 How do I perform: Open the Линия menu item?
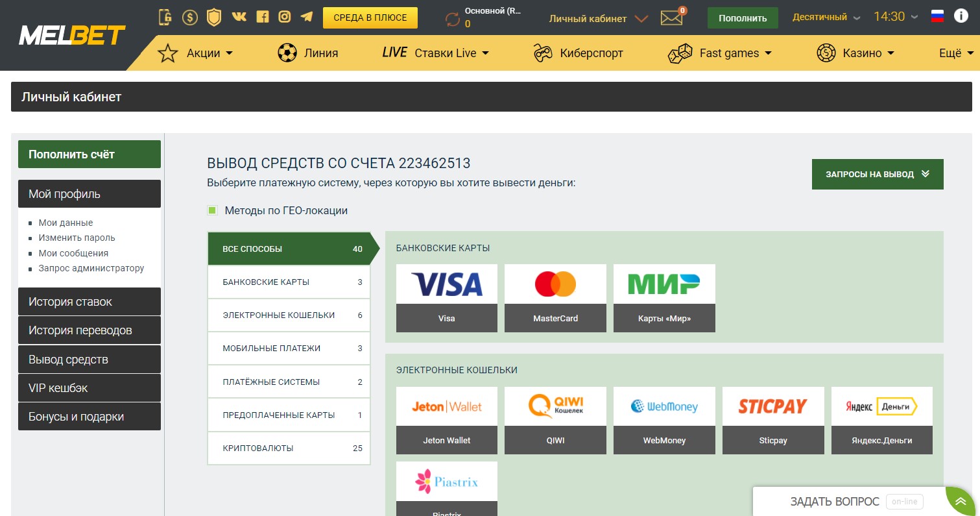(321, 53)
